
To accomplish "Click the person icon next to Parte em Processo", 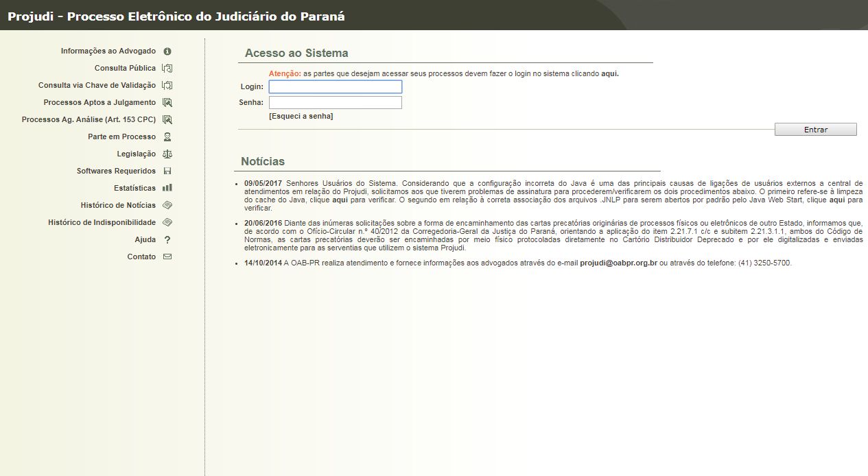I will click(x=167, y=137).
